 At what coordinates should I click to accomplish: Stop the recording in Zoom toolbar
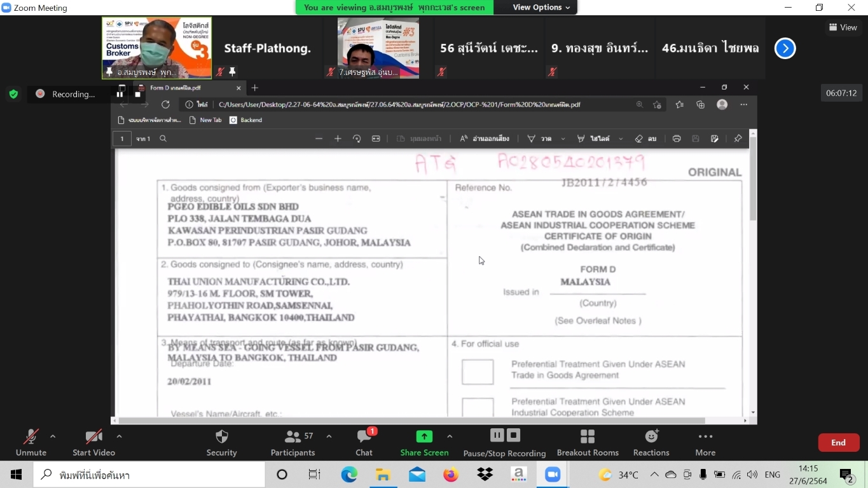(x=514, y=435)
